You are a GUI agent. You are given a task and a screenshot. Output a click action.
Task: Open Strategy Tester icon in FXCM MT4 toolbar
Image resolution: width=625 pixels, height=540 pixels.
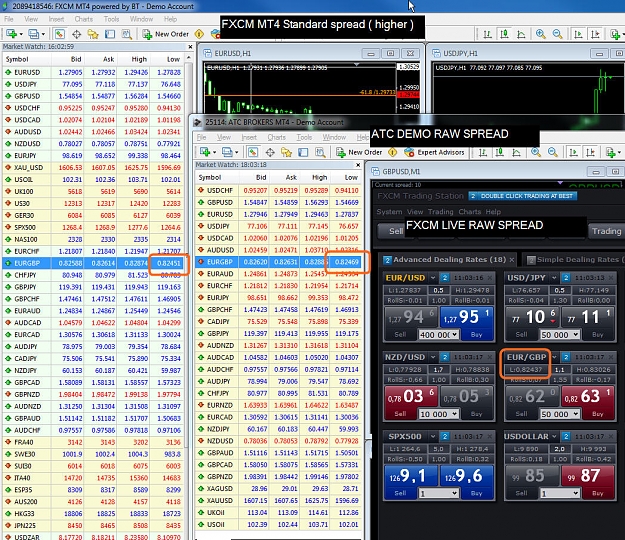pos(126,34)
